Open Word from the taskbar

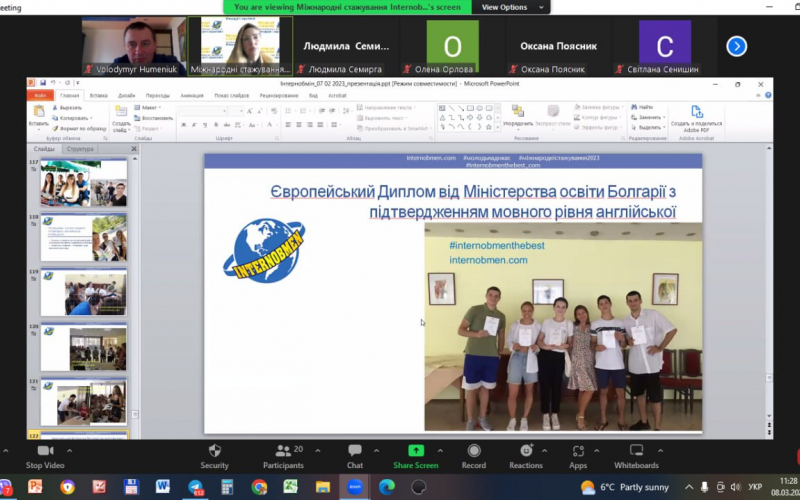click(x=163, y=487)
